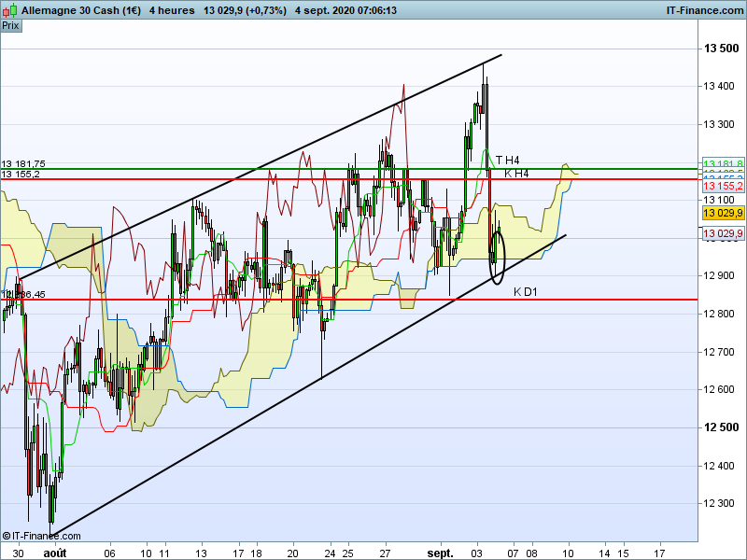Click the 08 date axis label
This screenshot has height=560, width=747.
pos(531,553)
